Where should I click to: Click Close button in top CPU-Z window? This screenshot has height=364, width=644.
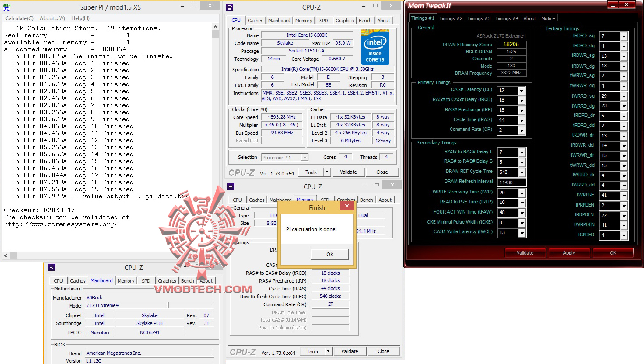coord(382,172)
